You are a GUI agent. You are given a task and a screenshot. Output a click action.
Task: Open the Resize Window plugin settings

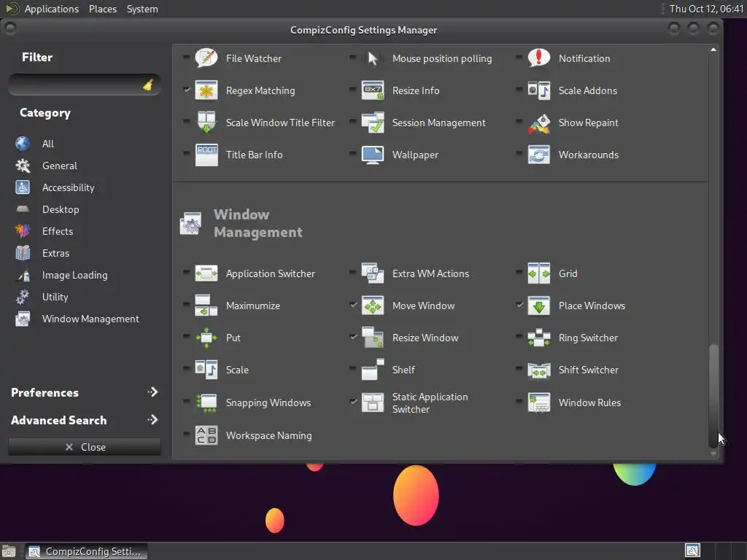tap(425, 338)
